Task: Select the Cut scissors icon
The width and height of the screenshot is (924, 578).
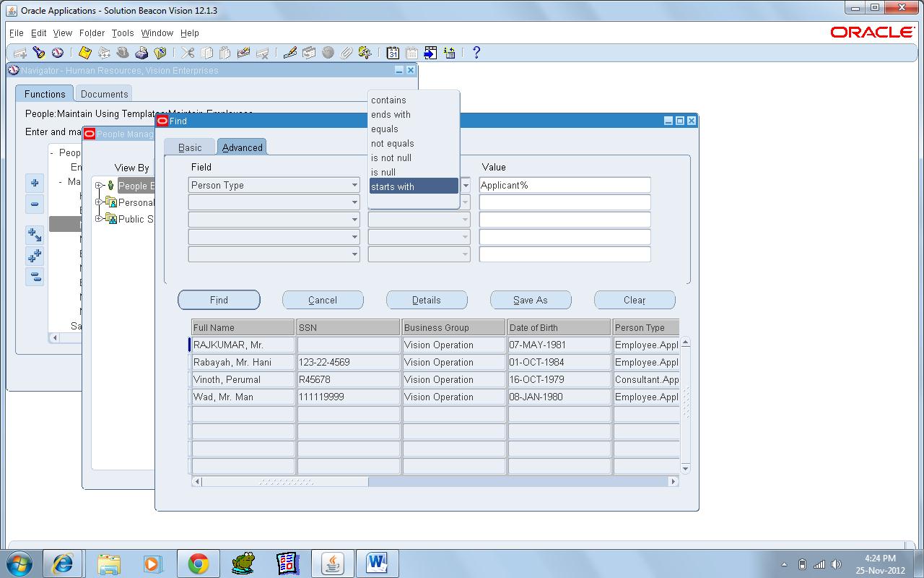Action: [x=186, y=53]
